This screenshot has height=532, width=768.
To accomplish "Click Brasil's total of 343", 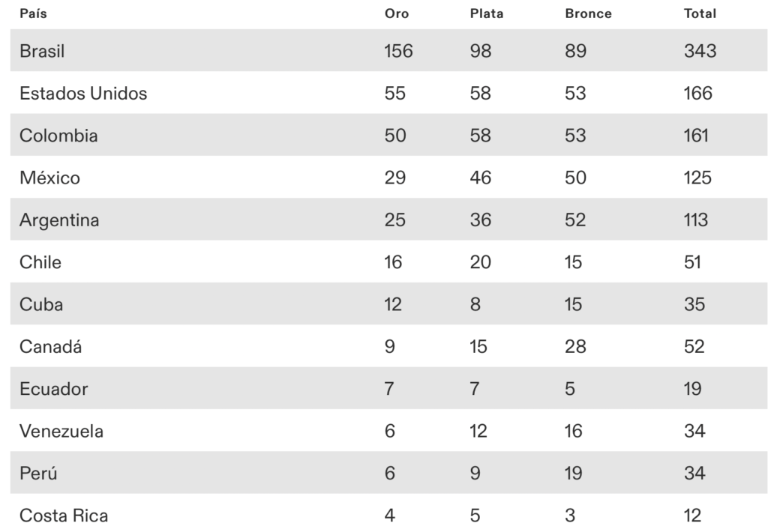I will 700,51.
